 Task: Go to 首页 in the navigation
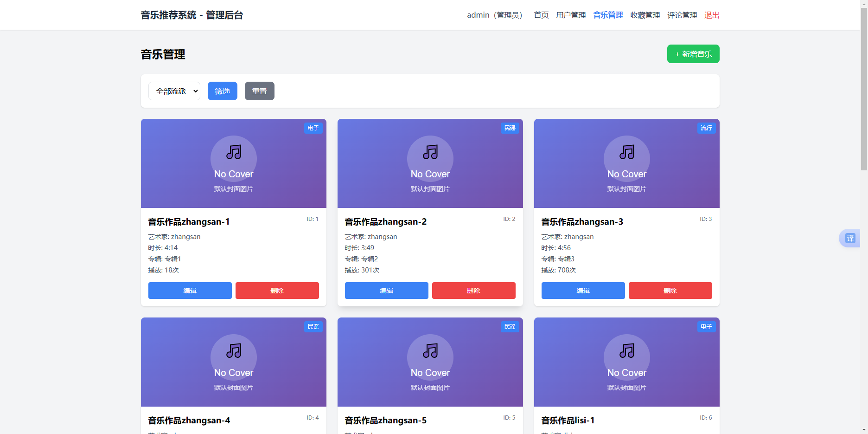pyautogui.click(x=541, y=15)
